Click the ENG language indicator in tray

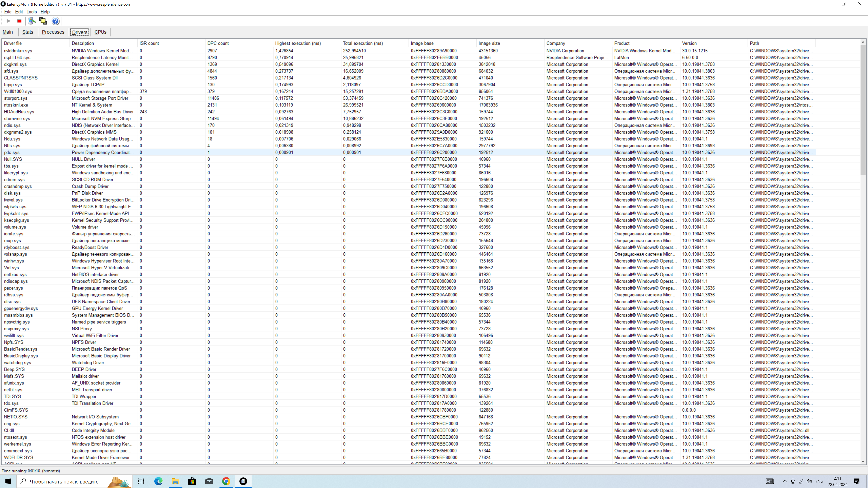pyautogui.click(x=819, y=481)
